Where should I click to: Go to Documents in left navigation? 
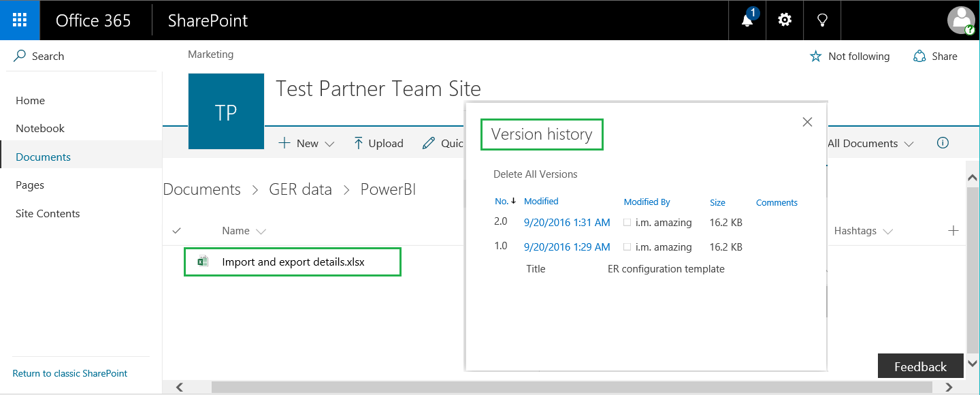[x=43, y=157]
